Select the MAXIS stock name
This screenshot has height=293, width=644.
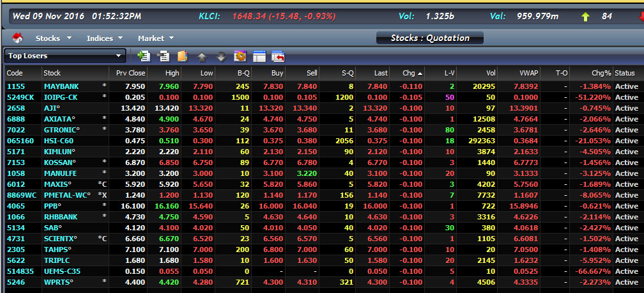(x=57, y=184)
